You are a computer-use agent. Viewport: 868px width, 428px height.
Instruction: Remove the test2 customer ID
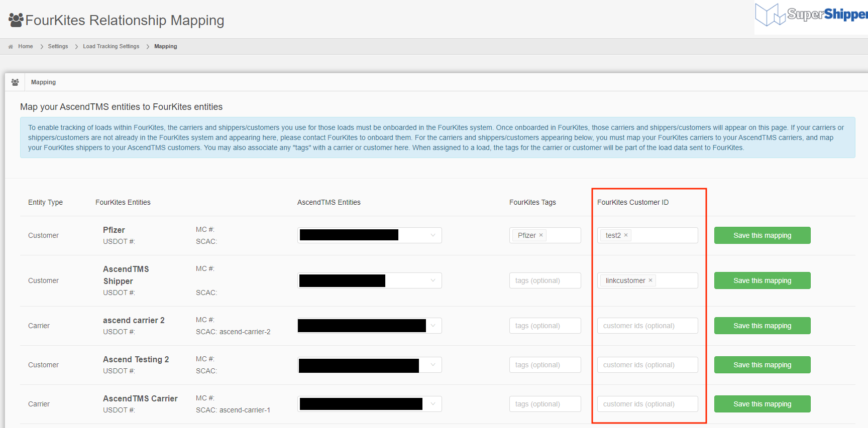coord(626,235)
